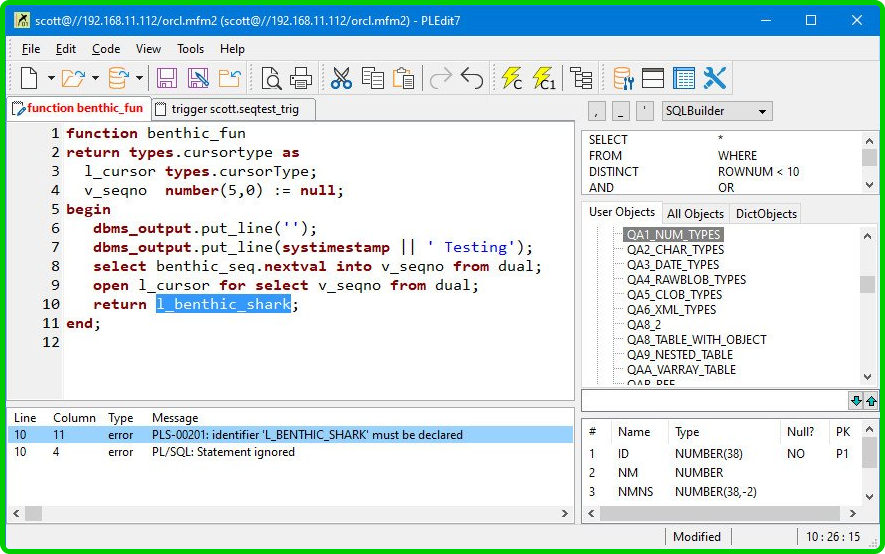The height and width of the screenshot is (554, 885).
Task: Select the NMNS column row
Action: point(722,492)
